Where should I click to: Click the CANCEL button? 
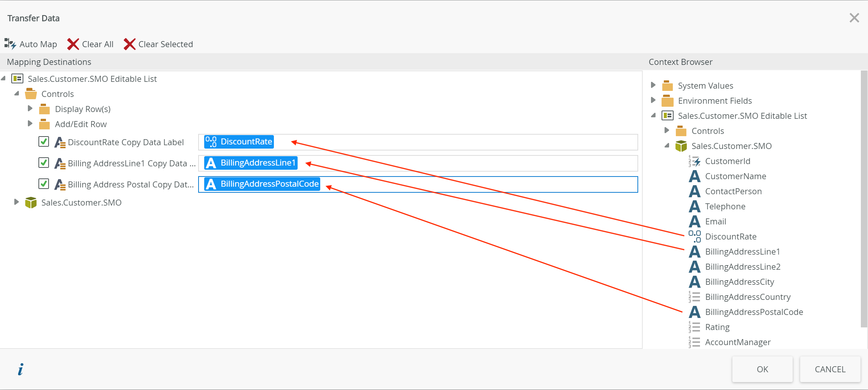830,369
